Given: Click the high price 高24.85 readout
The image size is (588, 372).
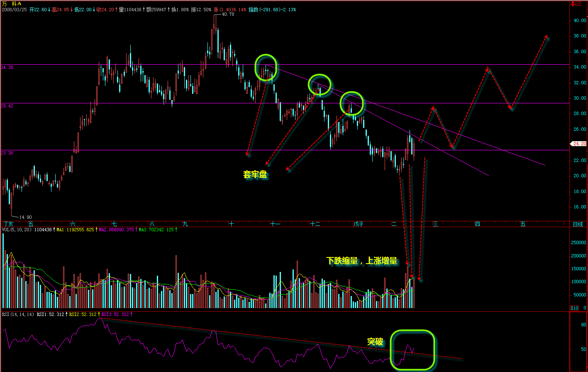Looking at the screenshot, I should click(x=61, y=9).
